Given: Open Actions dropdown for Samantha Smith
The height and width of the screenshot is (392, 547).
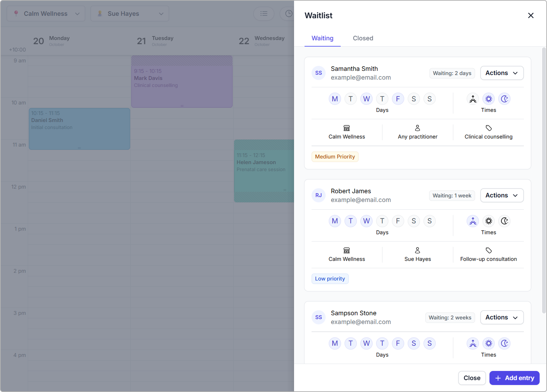Looking at the screenshot, I should [501, 73].
